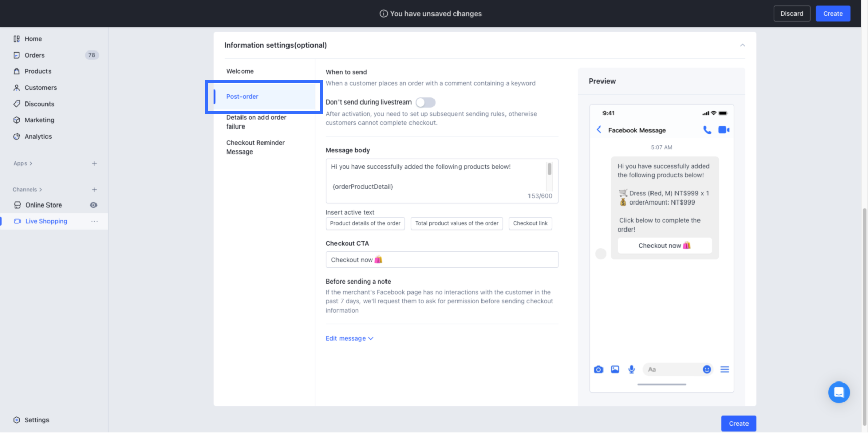This screenshot has width=868, height=433.
Task: Open the chat support bubble
Action: (x=838, y=392)
